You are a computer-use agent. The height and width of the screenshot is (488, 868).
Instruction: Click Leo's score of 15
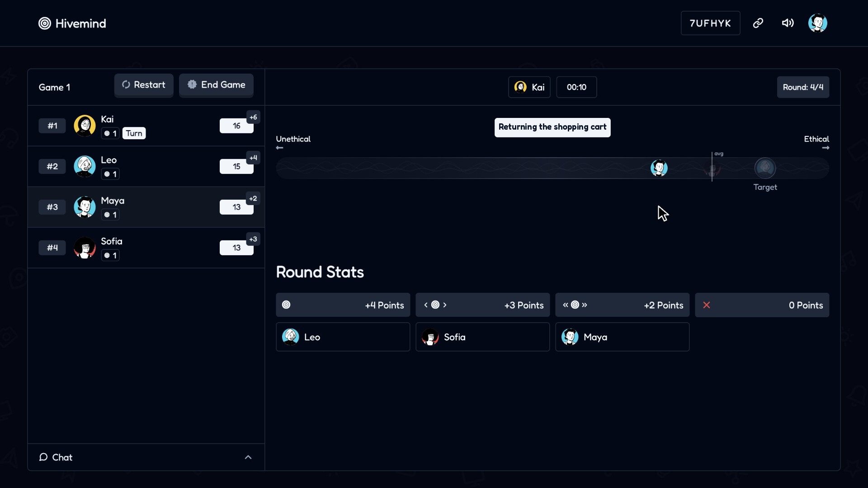[236, 167]
